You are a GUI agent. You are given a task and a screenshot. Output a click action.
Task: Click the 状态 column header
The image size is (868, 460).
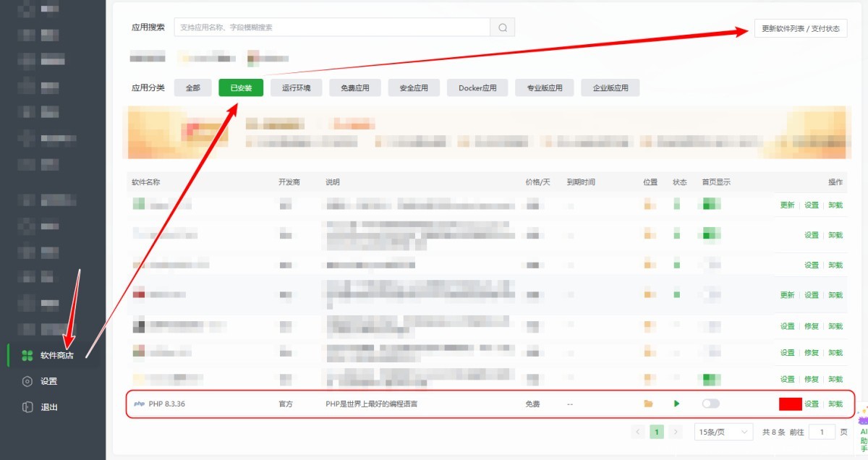click(x=680, y=182)
